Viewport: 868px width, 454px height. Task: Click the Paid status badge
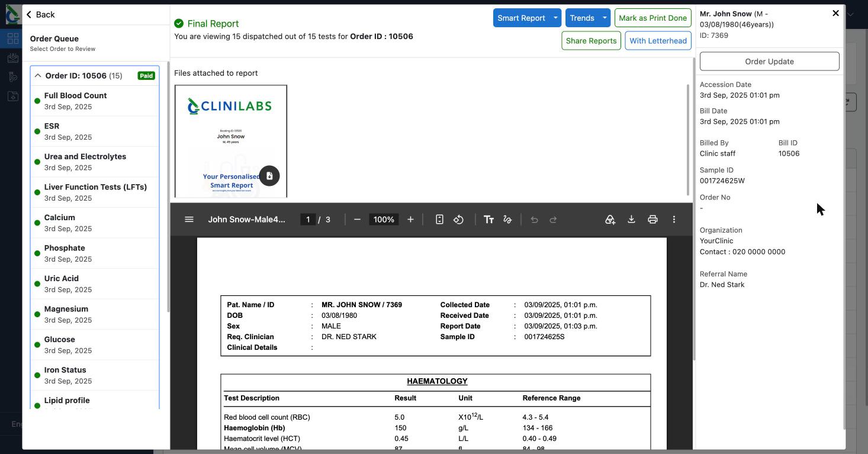[146, 76]
